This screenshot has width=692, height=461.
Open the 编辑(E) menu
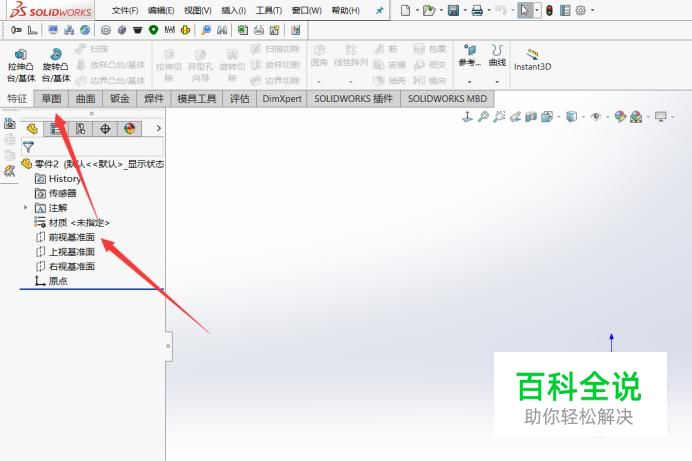click(x=161, y=11)
